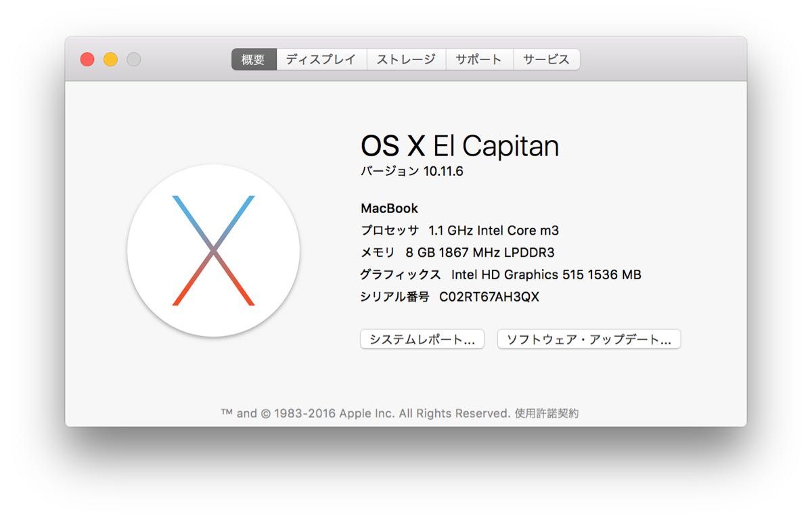Open the 使用許諾契約 link
Screen dimensions: 812x520
[547, 413]
